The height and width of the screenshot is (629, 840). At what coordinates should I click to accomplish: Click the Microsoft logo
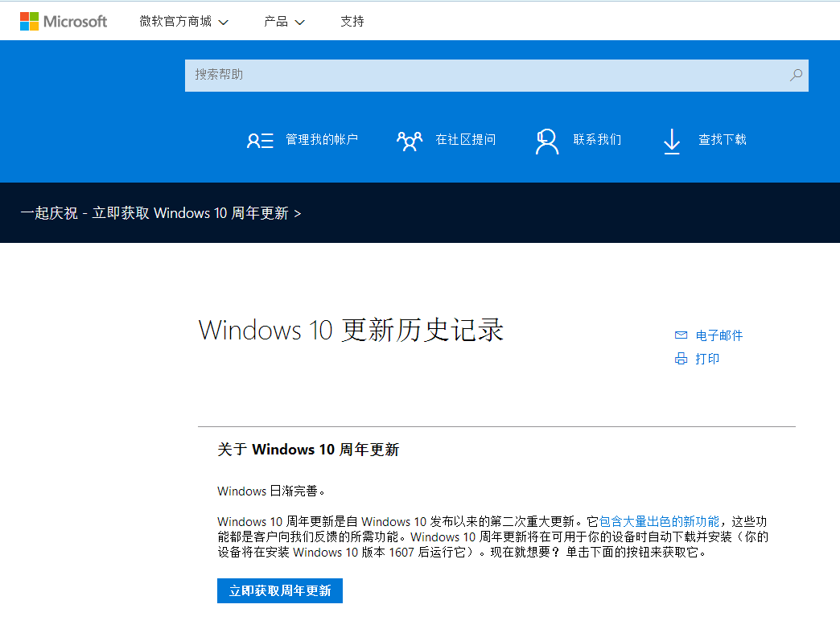[x=64, y=22]
